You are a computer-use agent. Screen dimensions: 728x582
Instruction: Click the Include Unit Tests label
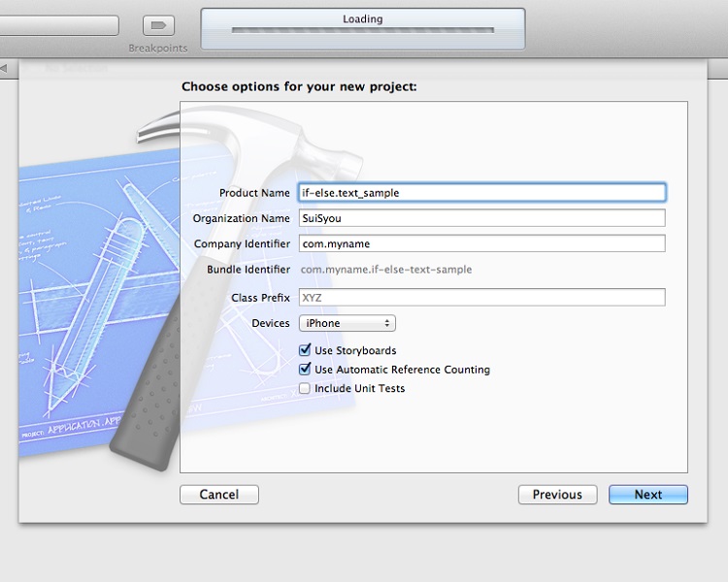tap(360, 388)
